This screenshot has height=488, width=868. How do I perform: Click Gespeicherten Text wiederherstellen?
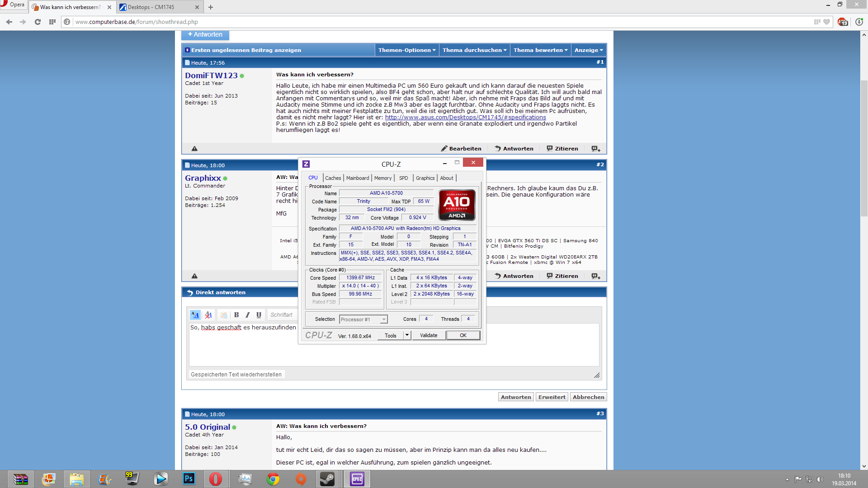click(236, 375)
